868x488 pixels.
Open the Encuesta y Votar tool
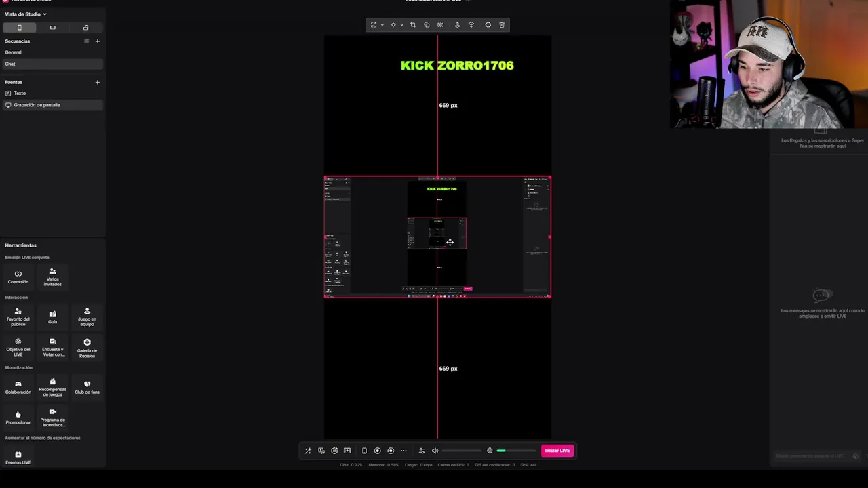tap(52, 347)
